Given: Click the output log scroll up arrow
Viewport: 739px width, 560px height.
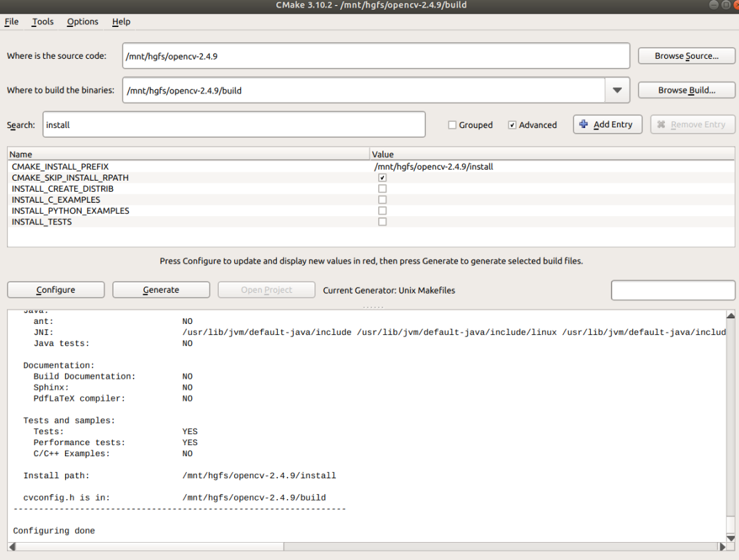Looking at the screenshot, I should 731,315.
